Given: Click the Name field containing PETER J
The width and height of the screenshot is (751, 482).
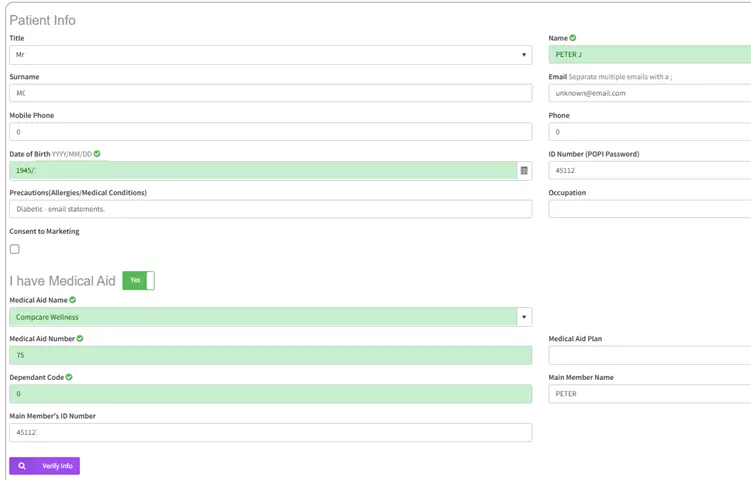Looking at the screenshot, I should (650, 55).
